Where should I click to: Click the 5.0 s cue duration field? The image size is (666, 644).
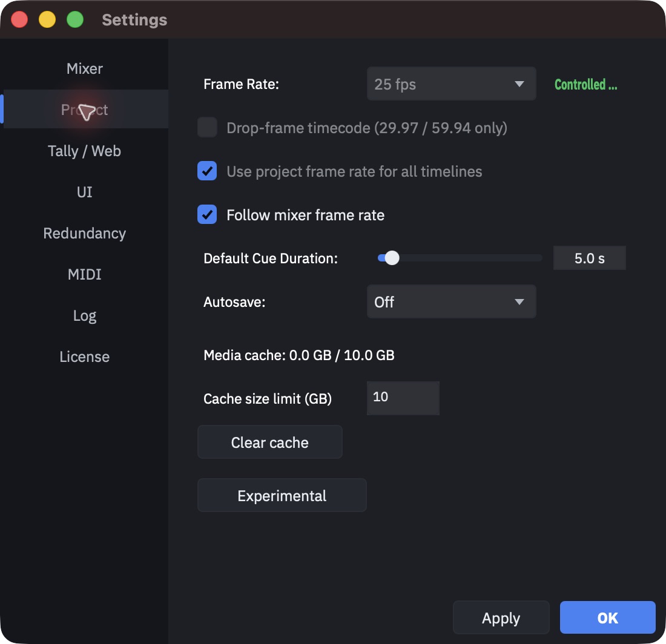(589, 258)
